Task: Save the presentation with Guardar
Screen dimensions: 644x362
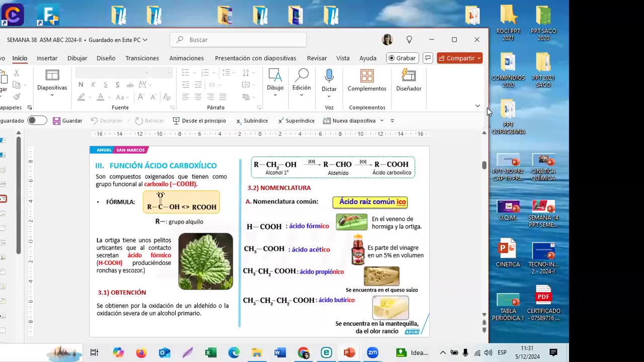Action: [x=67, y=121]
